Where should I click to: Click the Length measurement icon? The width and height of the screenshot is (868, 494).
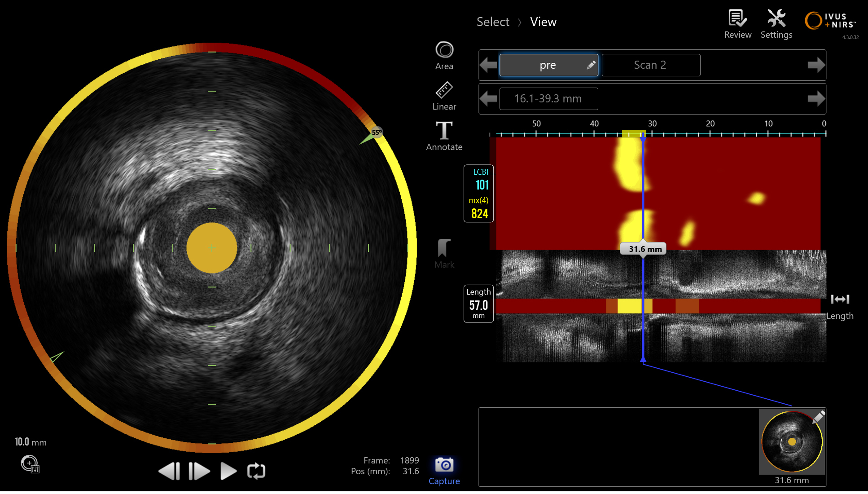tap(839, 299)
